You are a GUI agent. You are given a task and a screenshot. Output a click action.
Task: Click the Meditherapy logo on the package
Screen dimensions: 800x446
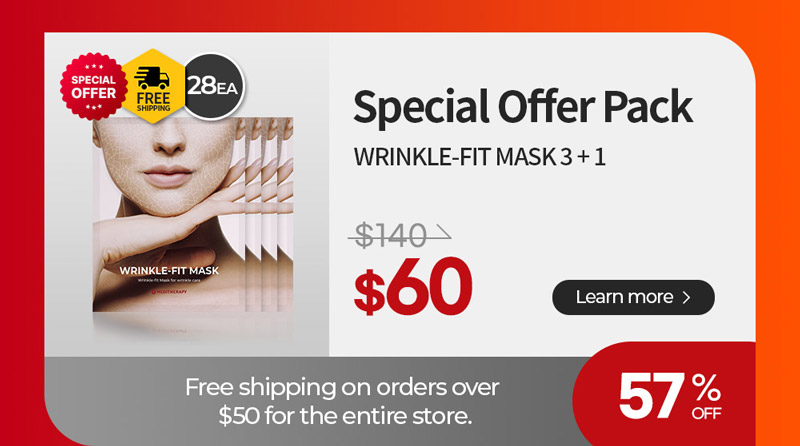point(169,292)
